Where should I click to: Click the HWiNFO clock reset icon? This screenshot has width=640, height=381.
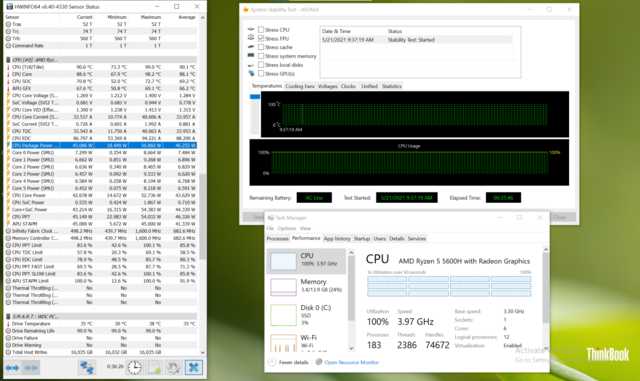pyautogui.click(x=134, y=368)
